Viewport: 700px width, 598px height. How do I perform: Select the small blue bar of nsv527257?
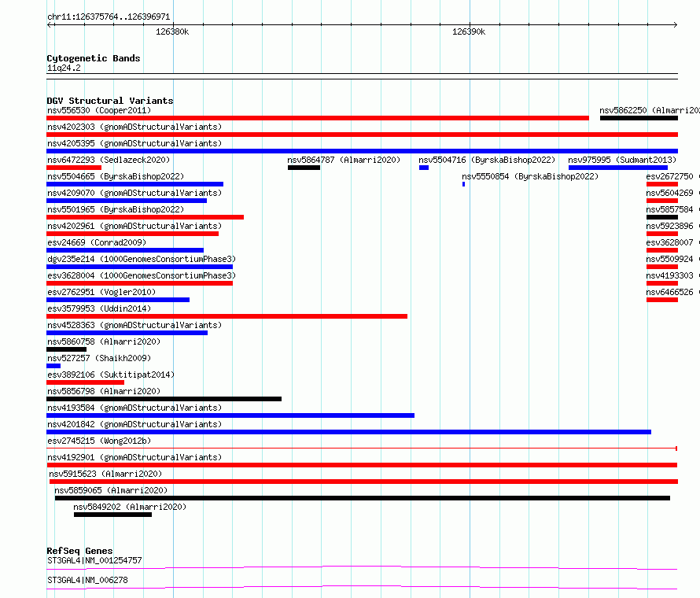53,366
